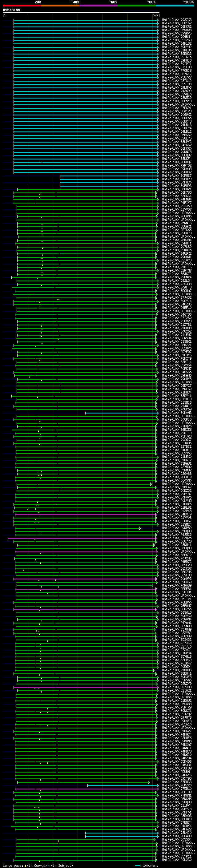Click the short cyan bar for B0FUR9
Screen dimensions: 197x868
[109, 179]
